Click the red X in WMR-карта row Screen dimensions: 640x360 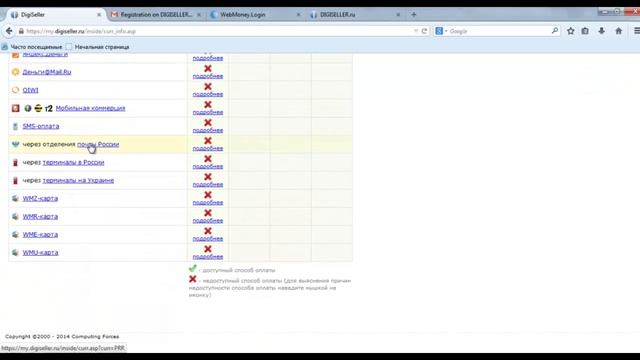point(208,213)
